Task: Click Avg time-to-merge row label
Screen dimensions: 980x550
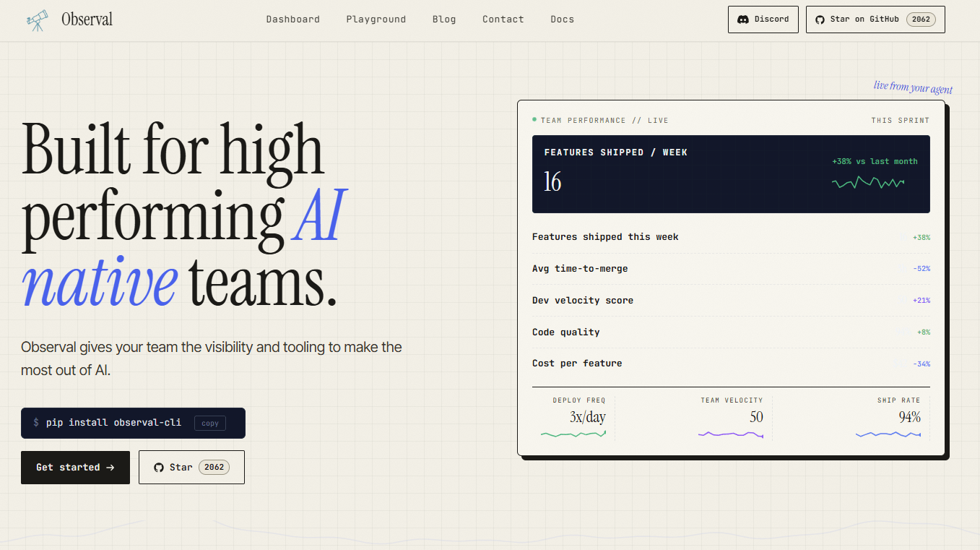Action: coord(580,269)
